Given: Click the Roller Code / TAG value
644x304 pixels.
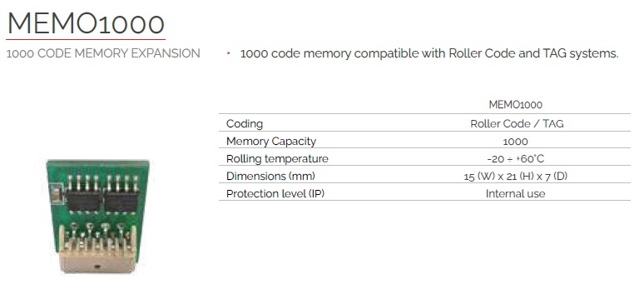Looking at the screenshot, I should point(517,123).
